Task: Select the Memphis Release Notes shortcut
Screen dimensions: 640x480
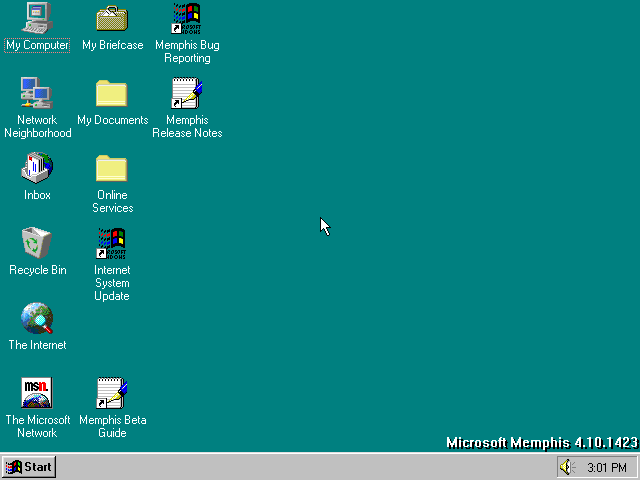Action: 187,93
